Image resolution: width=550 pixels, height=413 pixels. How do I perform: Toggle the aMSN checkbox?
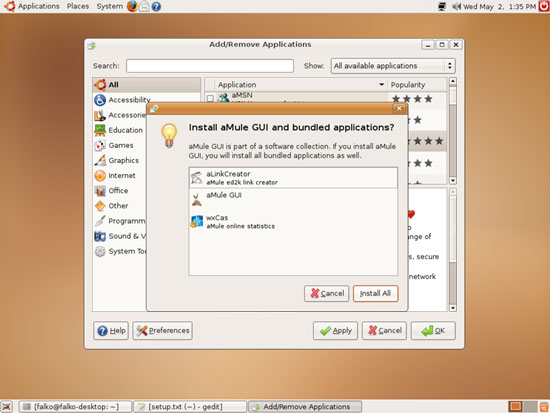(210, 98)
